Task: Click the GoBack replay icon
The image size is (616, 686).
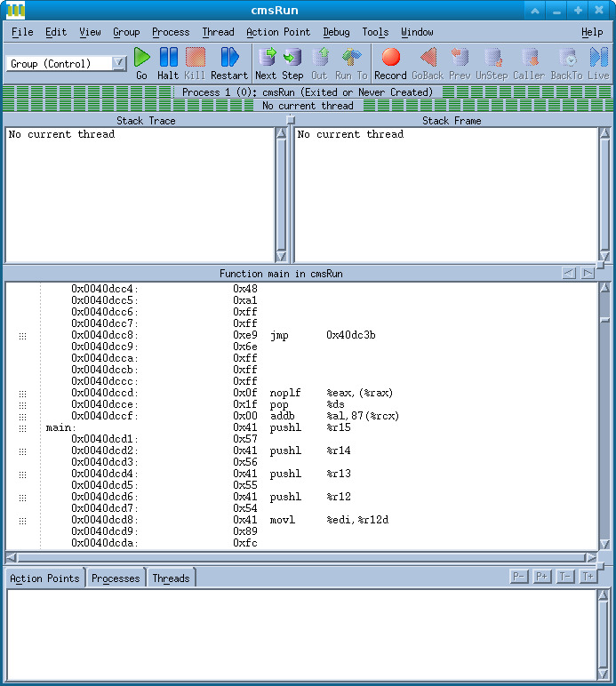Action: click(428, 63)
